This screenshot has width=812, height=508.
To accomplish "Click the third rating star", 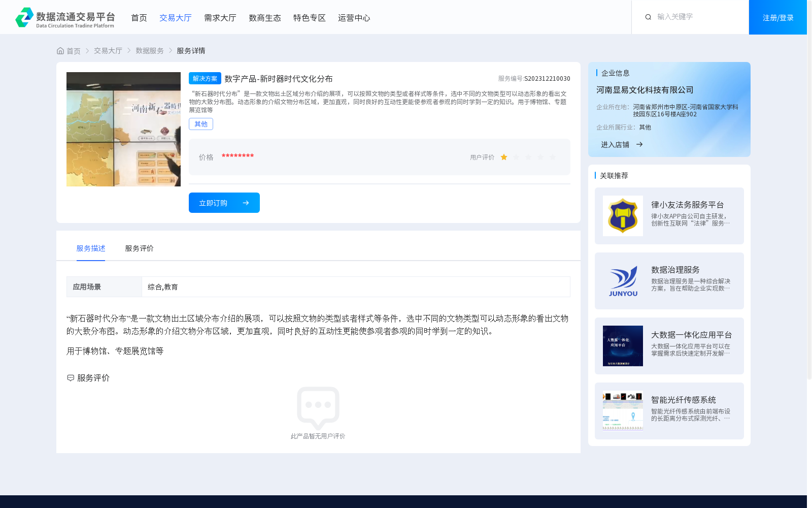I will click(x=528, y=157).
